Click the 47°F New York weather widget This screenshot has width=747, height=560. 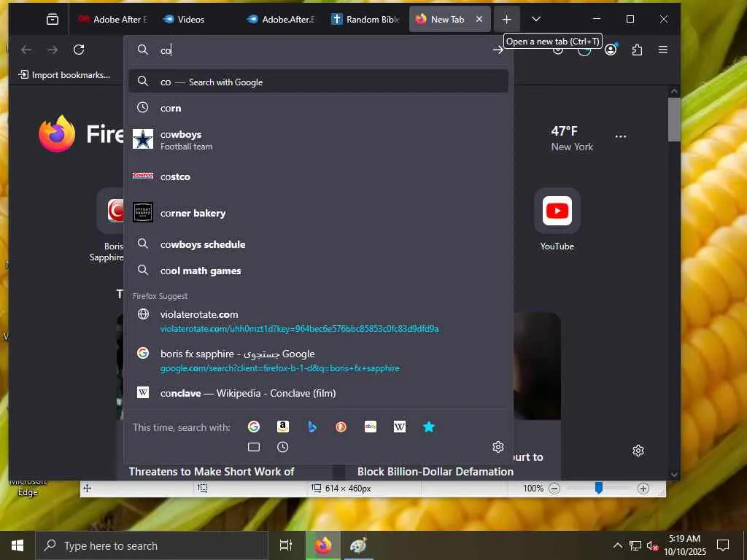point(572,139)
